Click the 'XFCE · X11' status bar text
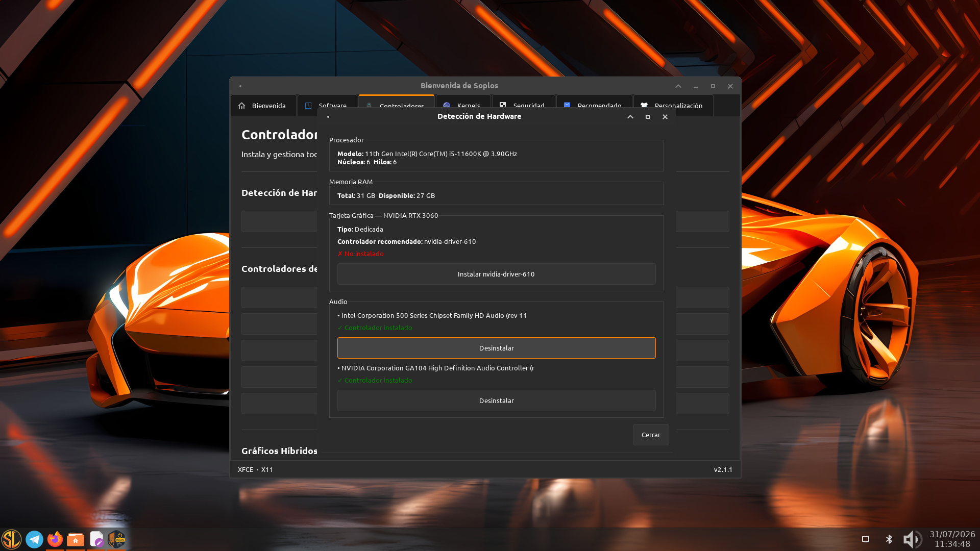980x551 pixels. [255, 470]
